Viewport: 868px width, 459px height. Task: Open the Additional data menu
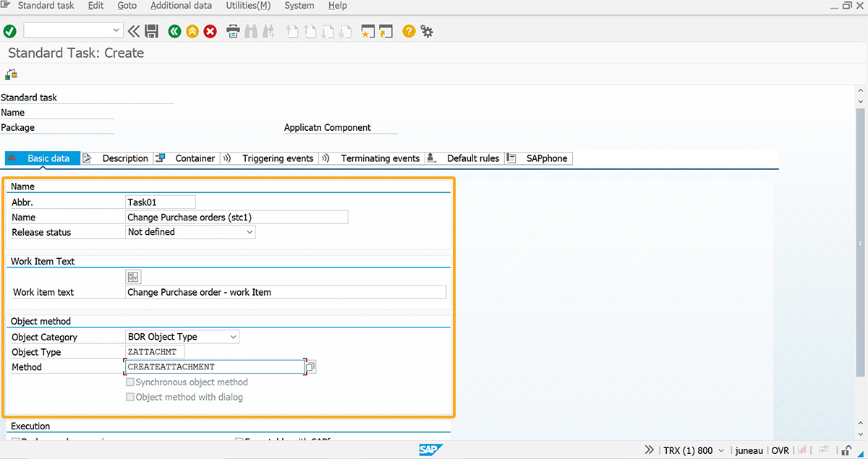(181, 6)
